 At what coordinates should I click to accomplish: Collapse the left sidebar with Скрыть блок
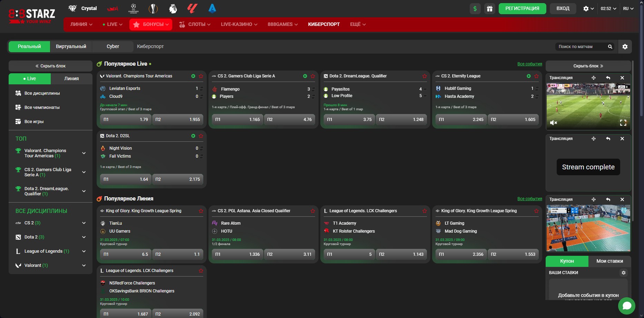pyautogui.click(x=50, y=66)
